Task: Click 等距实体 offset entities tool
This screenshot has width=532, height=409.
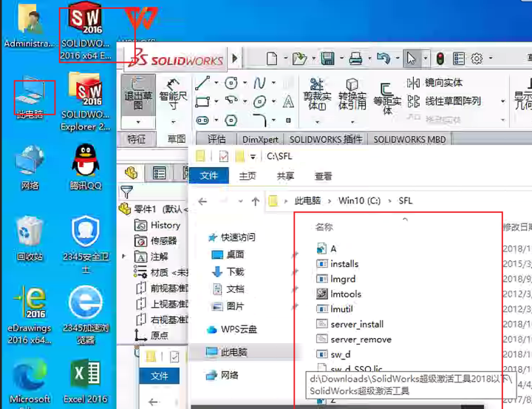Action: 387,98
